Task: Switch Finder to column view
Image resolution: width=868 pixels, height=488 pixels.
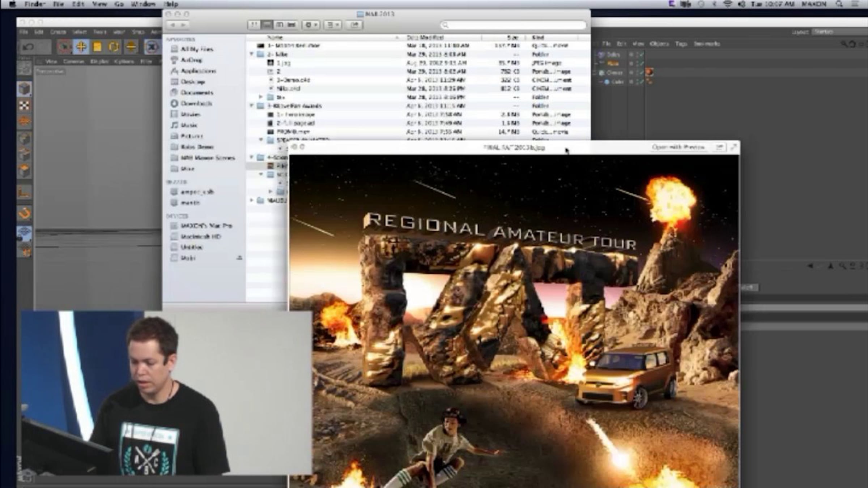Action: point(279,25)
